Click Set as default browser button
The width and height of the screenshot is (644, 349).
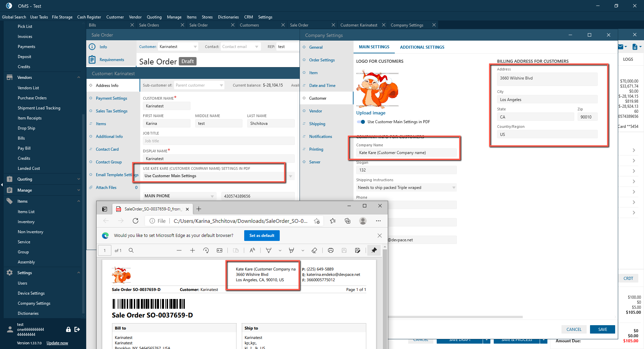[x=262, y=236]
